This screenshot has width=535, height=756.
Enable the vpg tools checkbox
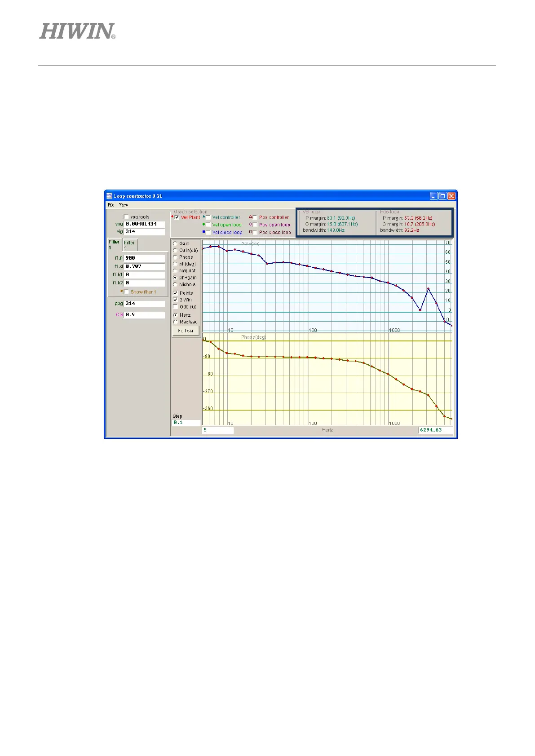(126, 217)
